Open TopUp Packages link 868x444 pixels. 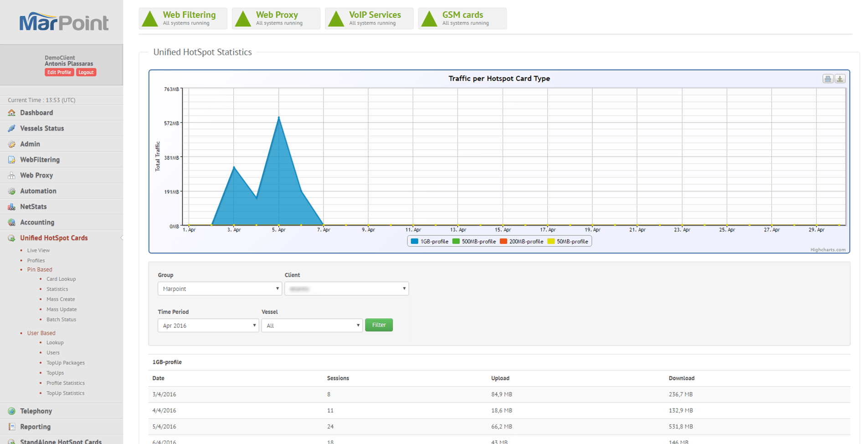(x=66, y=363)
